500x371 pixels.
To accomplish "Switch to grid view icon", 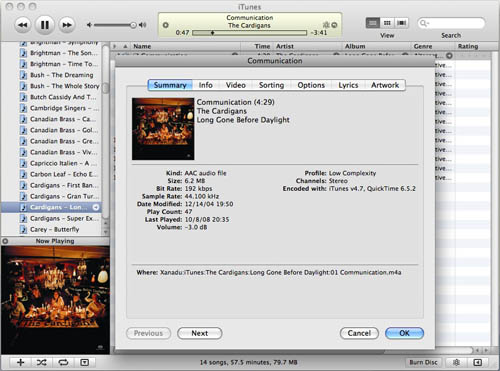I will click(x=387, y=23).
